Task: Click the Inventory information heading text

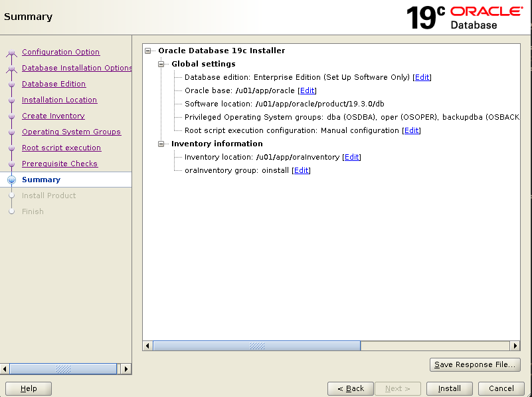Action: (x=217, y=144)
